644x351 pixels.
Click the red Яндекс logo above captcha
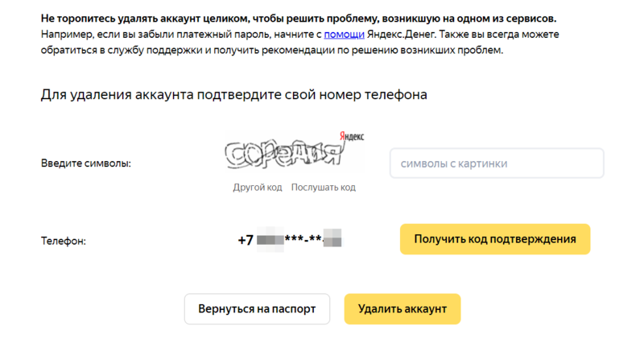point(352,136)
